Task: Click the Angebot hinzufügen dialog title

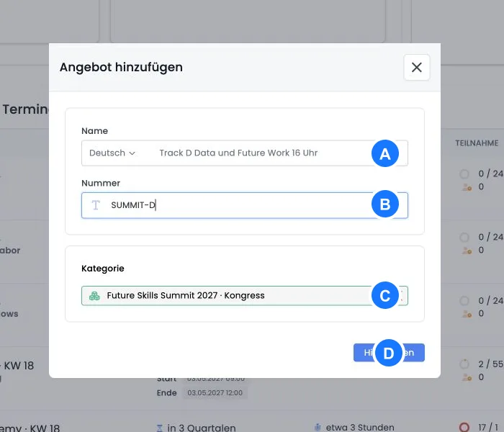Action: coord(121,67)
